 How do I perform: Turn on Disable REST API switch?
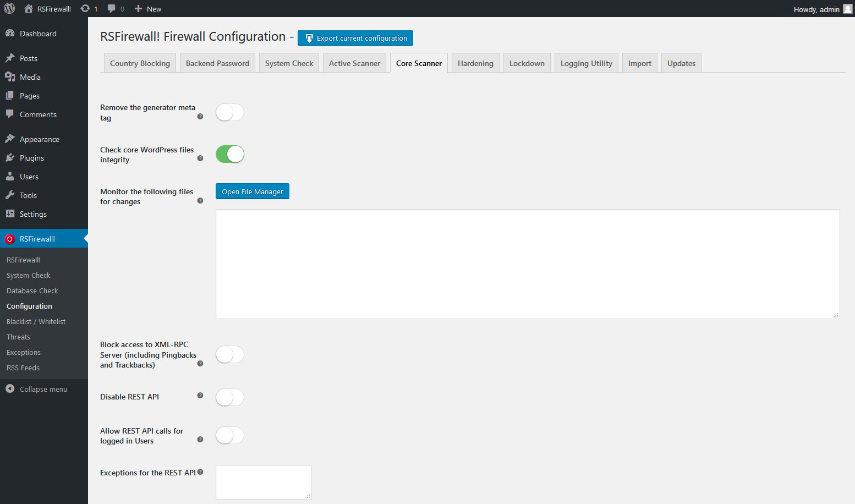[230, 397]
